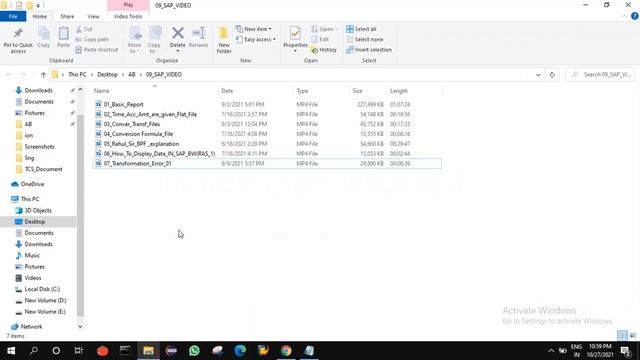Expand the Easy access dropdown

coord(256,40)
